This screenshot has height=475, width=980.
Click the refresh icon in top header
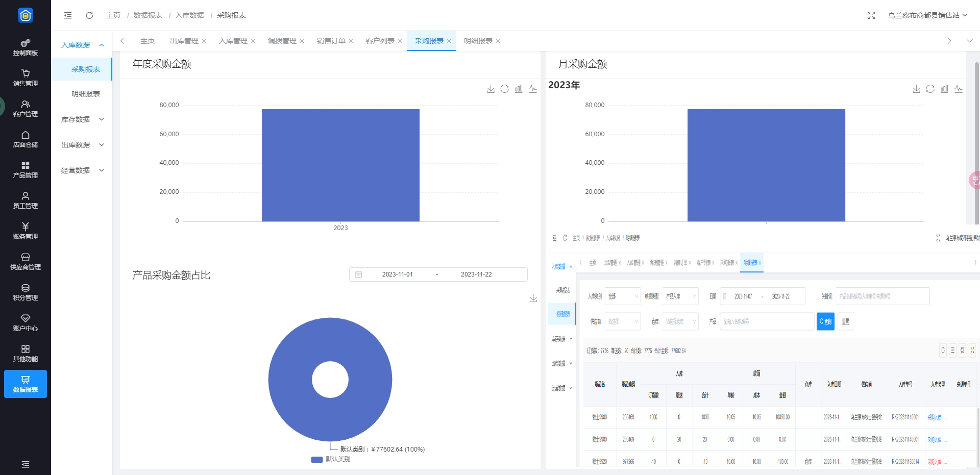tap(89, 15)
